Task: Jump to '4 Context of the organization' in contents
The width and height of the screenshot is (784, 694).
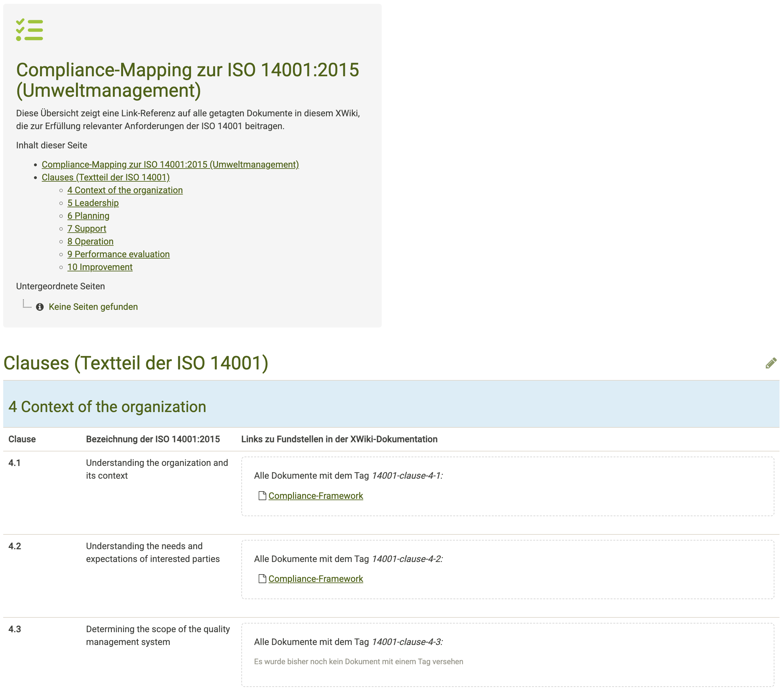Action: tap(125, 190)
